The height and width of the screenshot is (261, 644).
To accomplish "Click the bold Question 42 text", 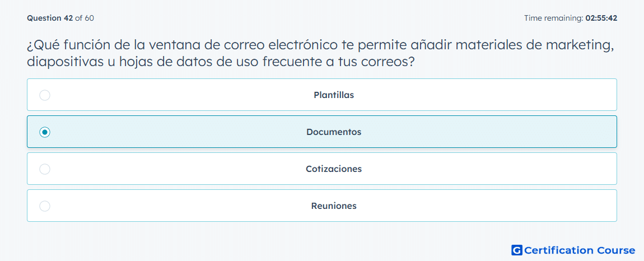I will click(x=50, y=18).
